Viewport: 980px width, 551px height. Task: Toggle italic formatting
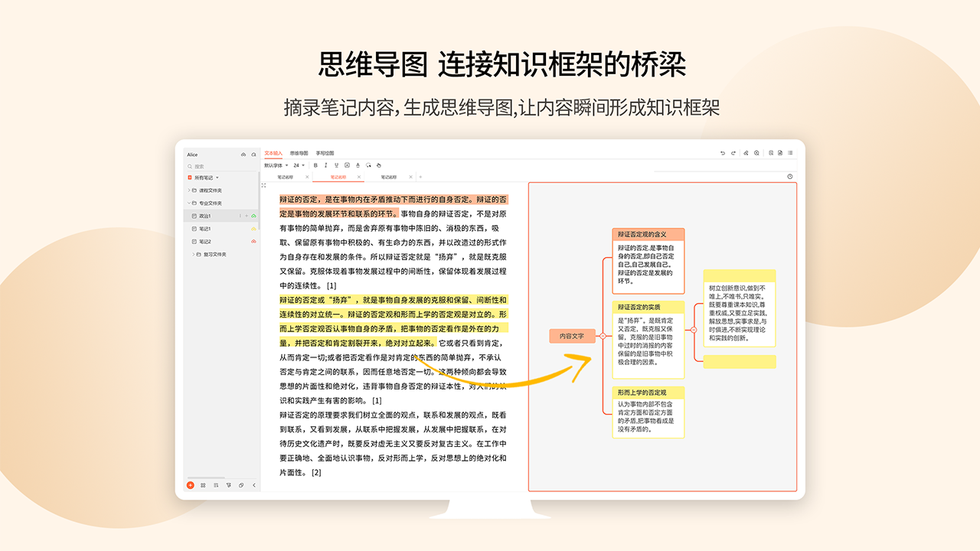click(325, 165)
